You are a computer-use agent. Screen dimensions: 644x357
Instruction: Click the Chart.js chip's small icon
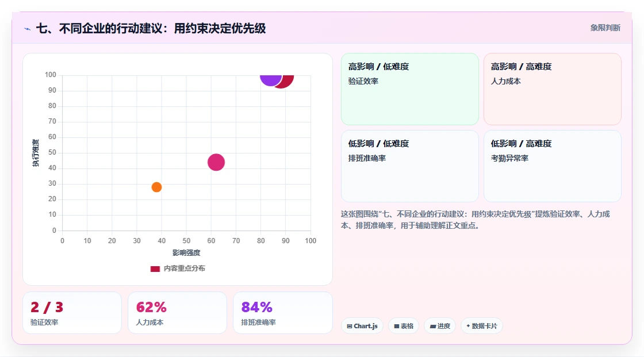[350, 326]
